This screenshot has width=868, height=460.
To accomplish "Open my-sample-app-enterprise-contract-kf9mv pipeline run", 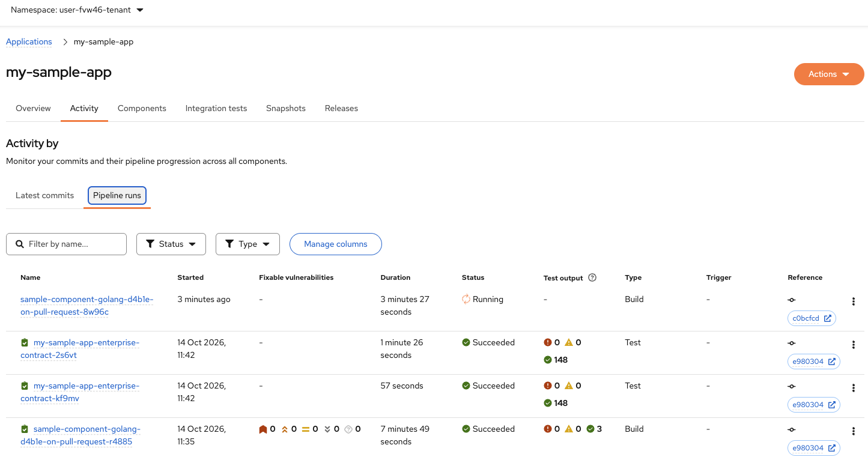I will click(x=80, y=392).
